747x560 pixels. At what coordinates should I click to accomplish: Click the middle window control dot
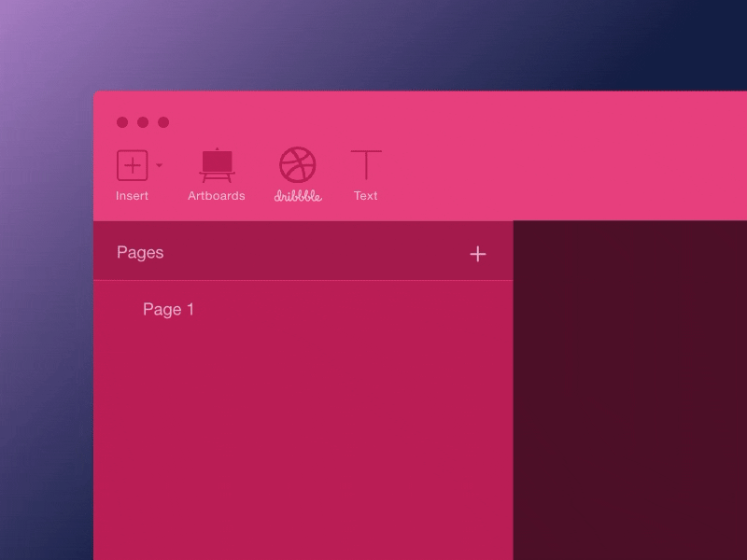tap(143, 122)
